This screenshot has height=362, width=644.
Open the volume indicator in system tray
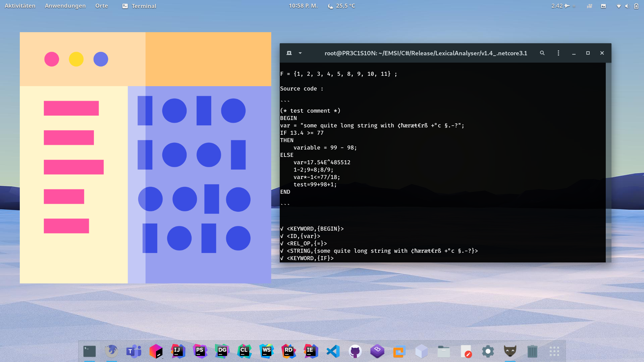click(627, 6)
